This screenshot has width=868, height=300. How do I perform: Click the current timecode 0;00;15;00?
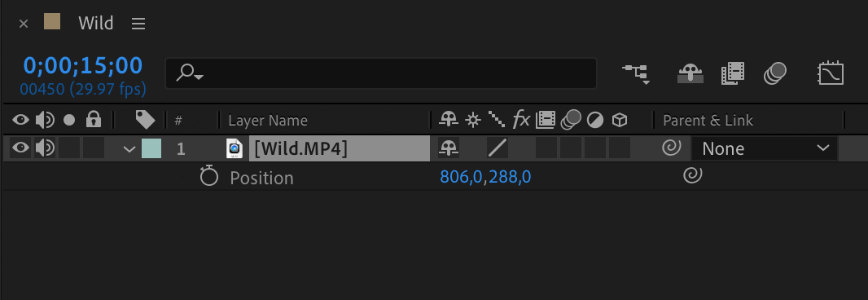click(x=83, y=65)
